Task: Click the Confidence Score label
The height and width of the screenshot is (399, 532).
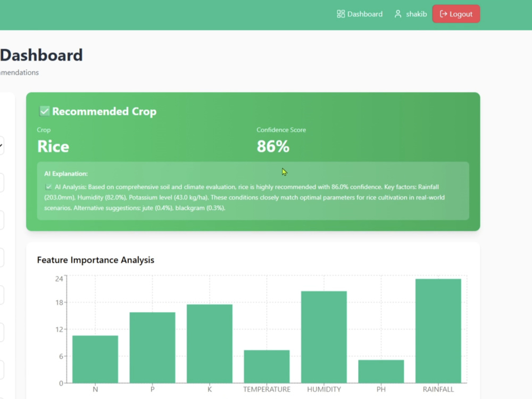Action: click(281, 130)
